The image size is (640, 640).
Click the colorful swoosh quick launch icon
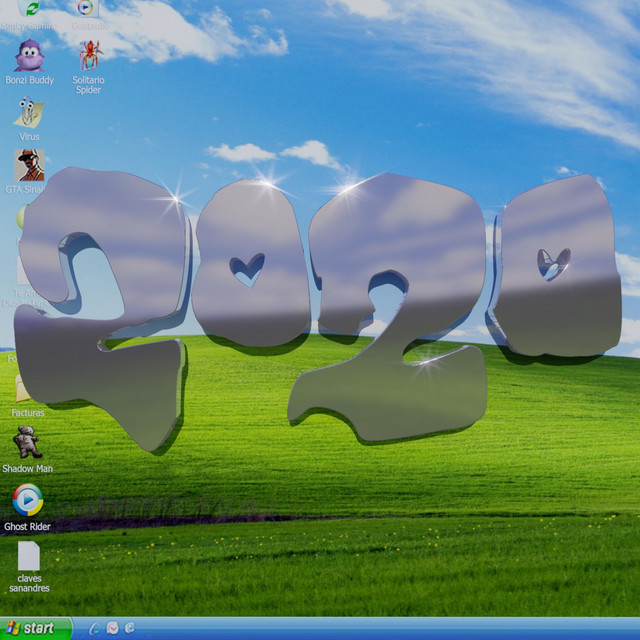click(x=95, y=628)
